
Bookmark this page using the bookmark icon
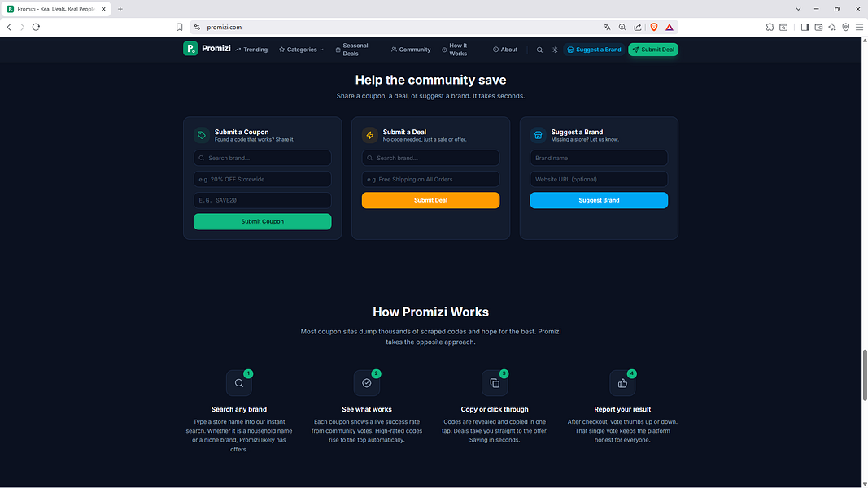tap(179, 27)
